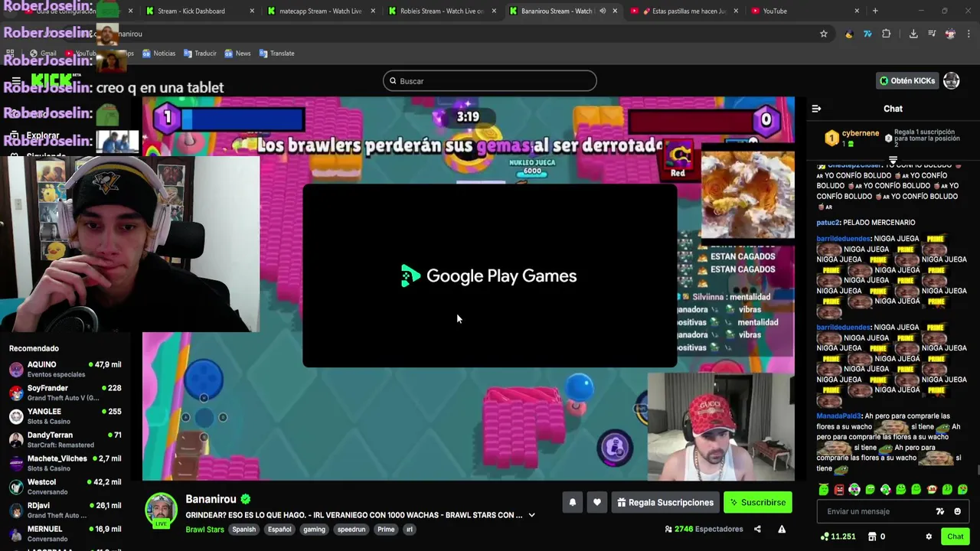Report the stream with the warning triangle icon

pyautogui.click(x=782, y=529)
